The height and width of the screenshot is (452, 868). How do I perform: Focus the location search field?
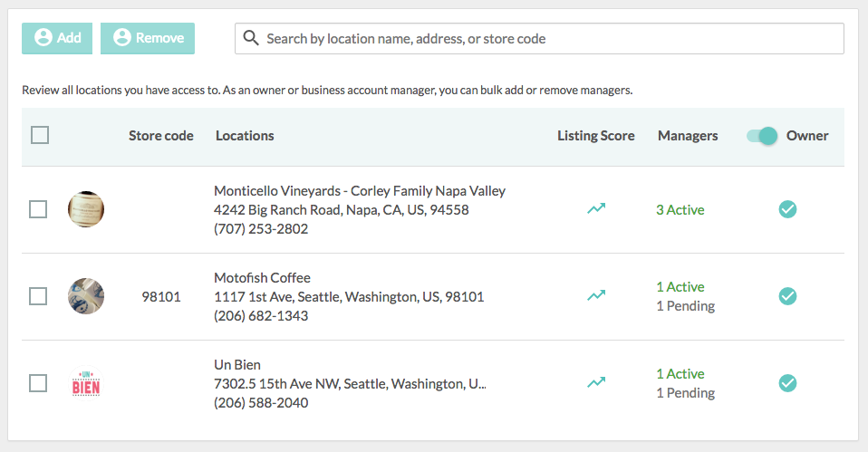(539, 38)
